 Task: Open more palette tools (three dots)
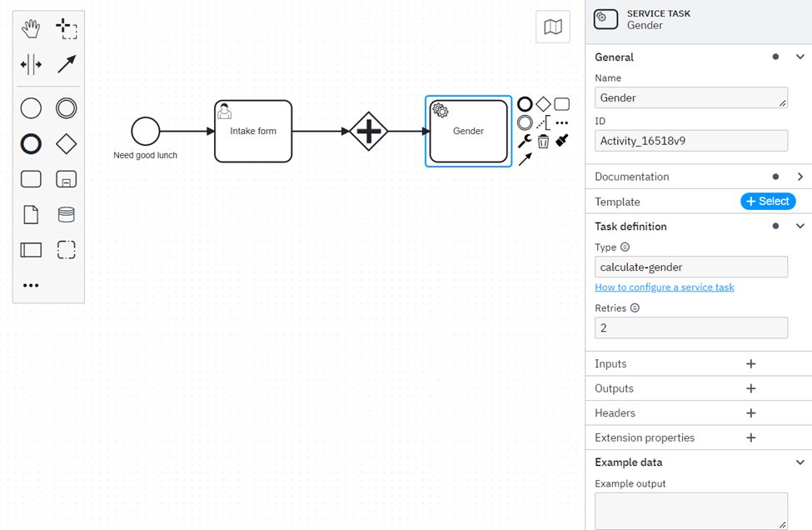pyautogui.click(x=31, y=286)
